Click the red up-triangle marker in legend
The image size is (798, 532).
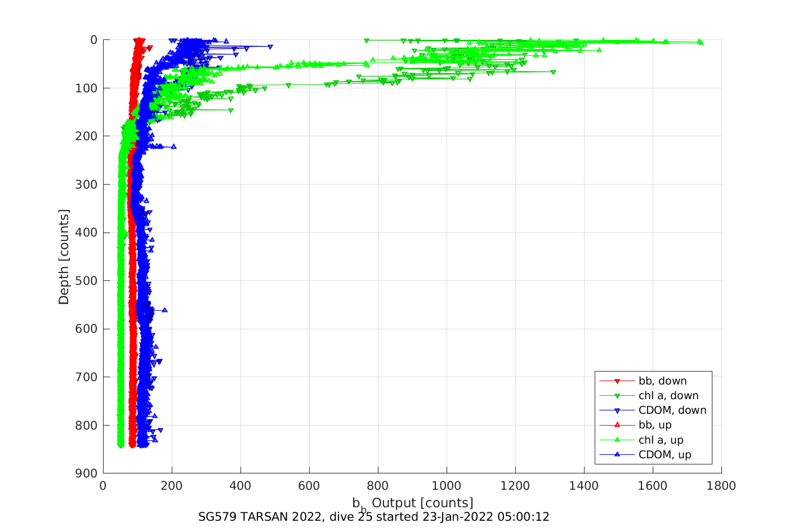pyautogui.click(x=617, y=425)
